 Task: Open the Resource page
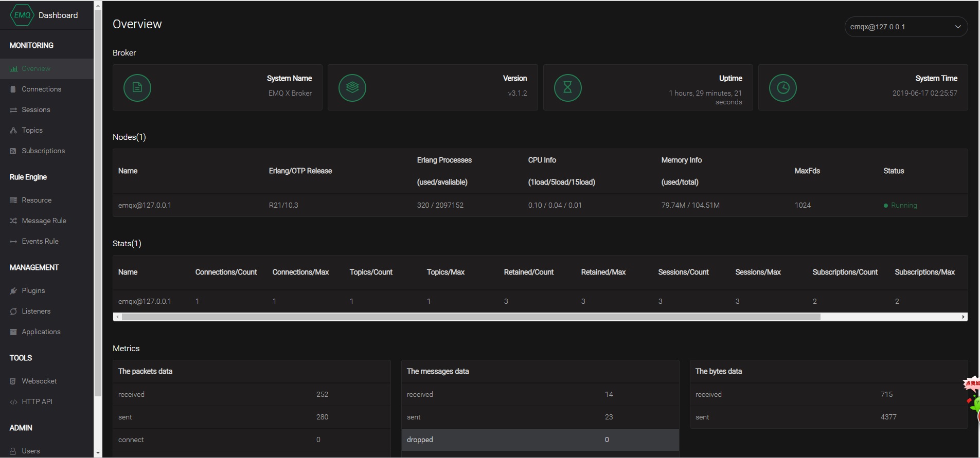pyautogui.click(x=47, y=200)
